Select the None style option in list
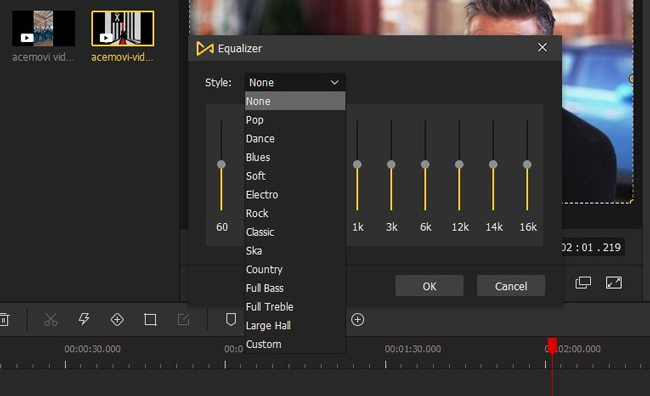This screenshot has width=650, height=396. 295,101
